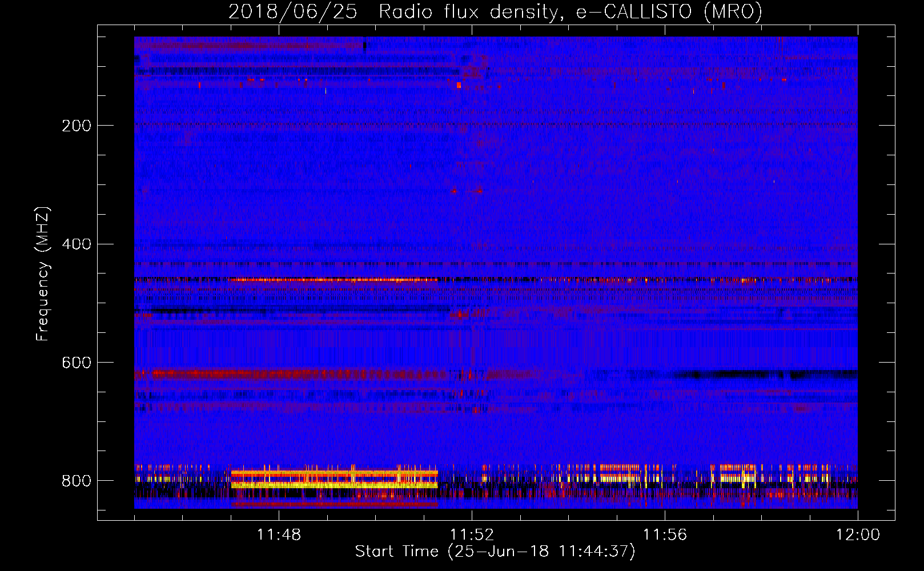Click the 11:56 time tick label

pyautogui.click(x=665, y=535)
